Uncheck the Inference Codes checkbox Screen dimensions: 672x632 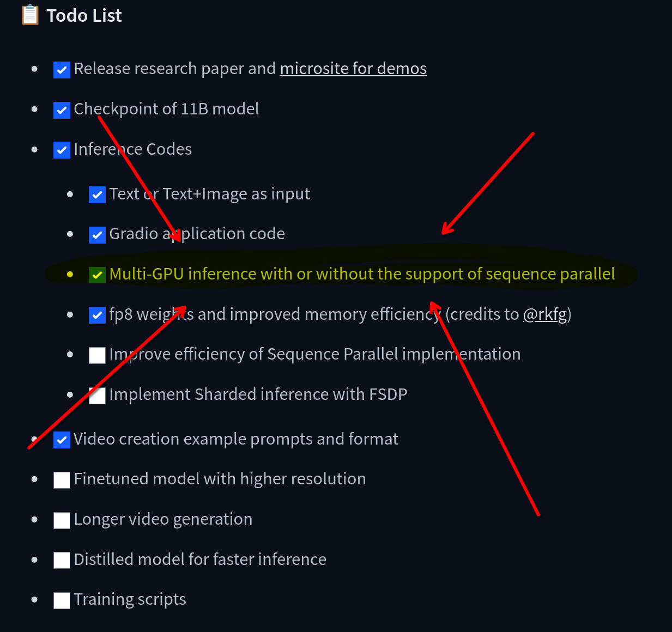pos(62,150)
